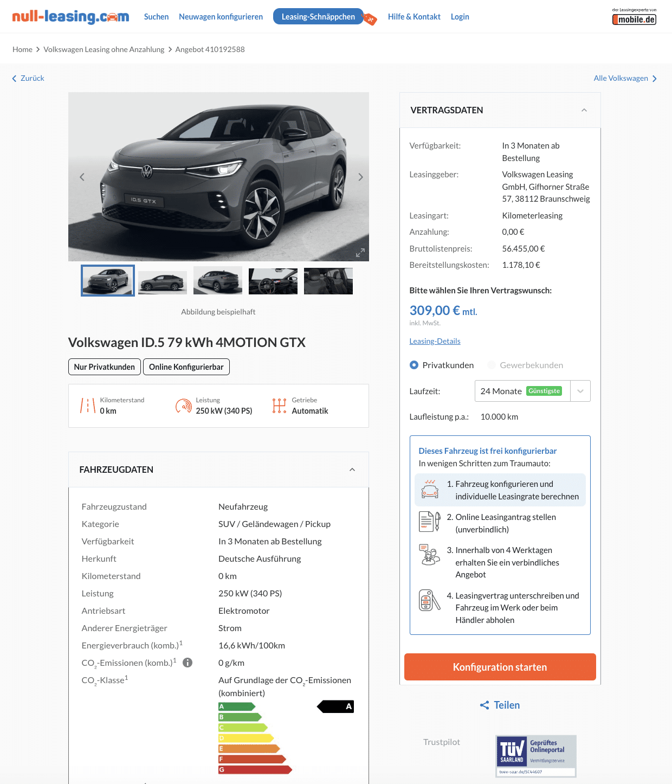
Task: Open Volkswagen Leasing ohne Anzahlung breadcrumb
Action: [x=104, y=49]
